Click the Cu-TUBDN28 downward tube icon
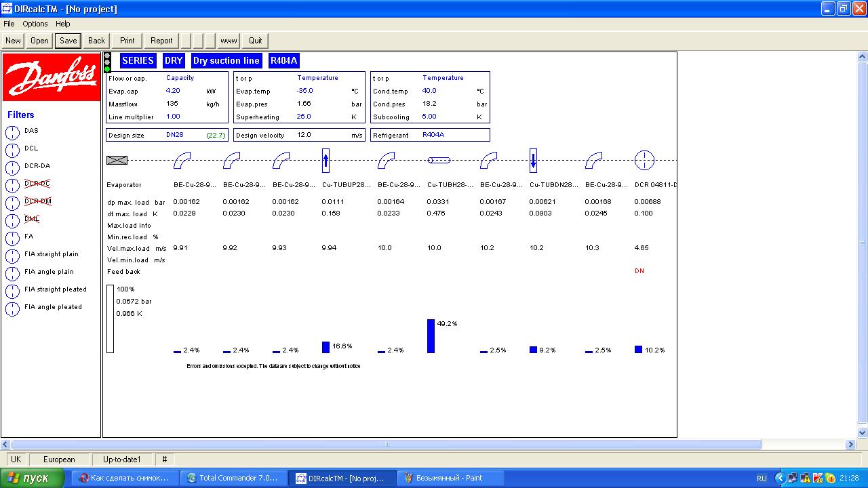Screen dimensions: 868x488 [x=533, y=161]
